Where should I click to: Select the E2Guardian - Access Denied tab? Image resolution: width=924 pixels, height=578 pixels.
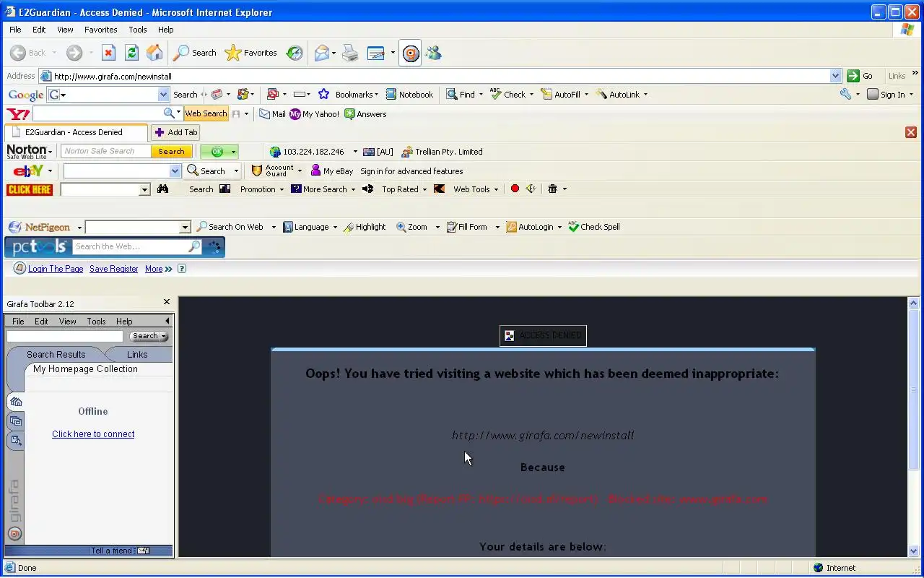75,132
